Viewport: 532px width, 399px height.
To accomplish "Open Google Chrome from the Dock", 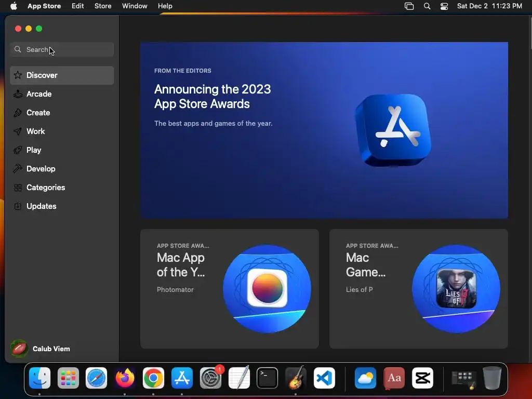I will pos(153,378).
